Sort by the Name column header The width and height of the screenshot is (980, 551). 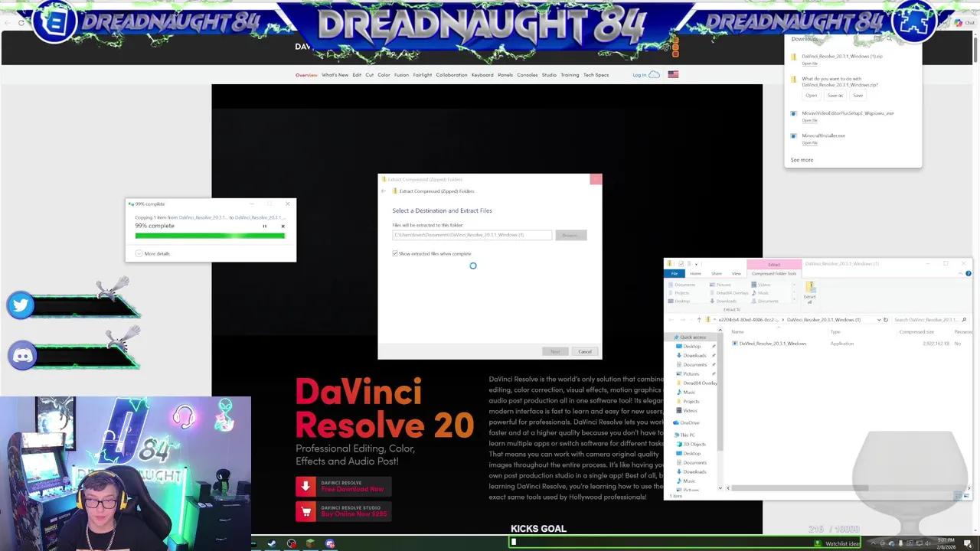pos(737,332)
